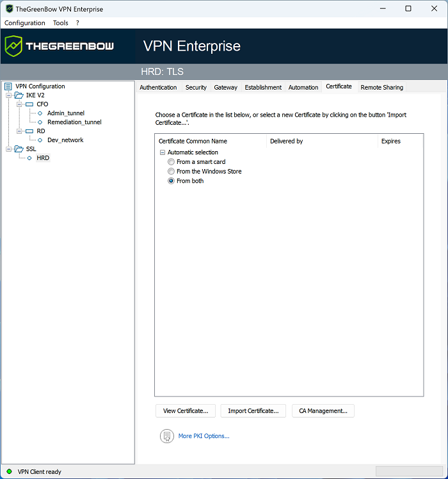Select the Remediation_tunnel tree item

coord(74,122)
